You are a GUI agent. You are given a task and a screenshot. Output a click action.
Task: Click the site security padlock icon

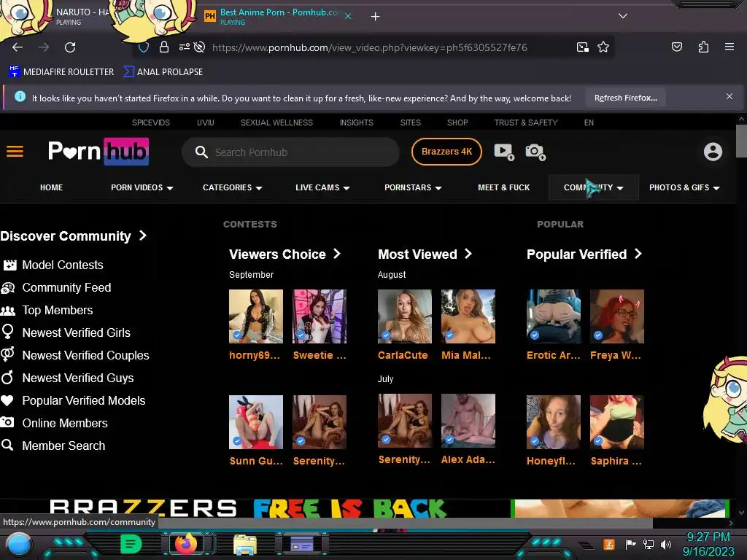(x=164, y=47)
